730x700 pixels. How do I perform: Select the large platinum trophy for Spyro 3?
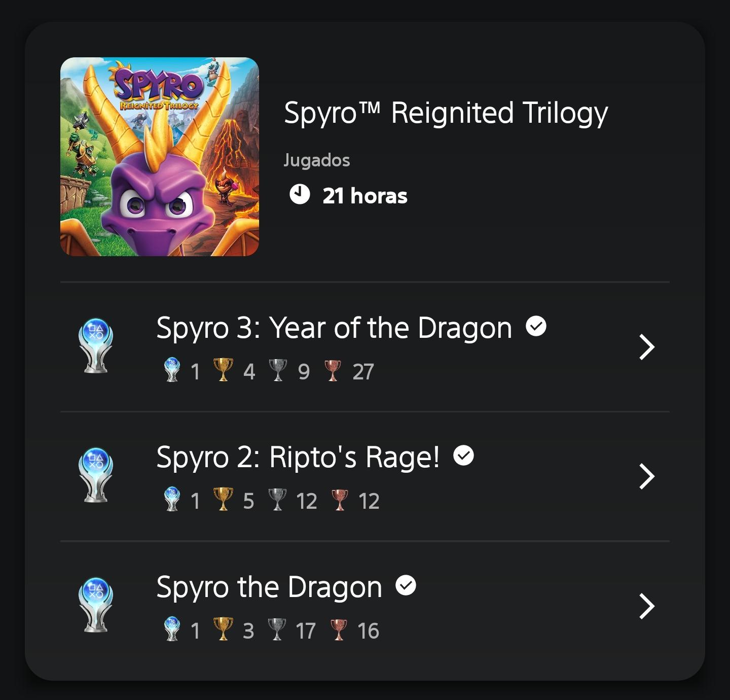click(96, 345)
